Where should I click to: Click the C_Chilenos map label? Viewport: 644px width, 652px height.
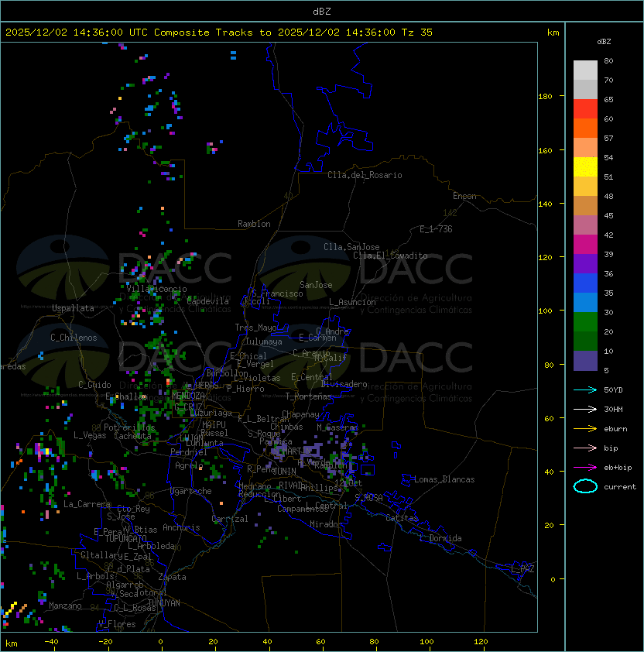point(74,338)
